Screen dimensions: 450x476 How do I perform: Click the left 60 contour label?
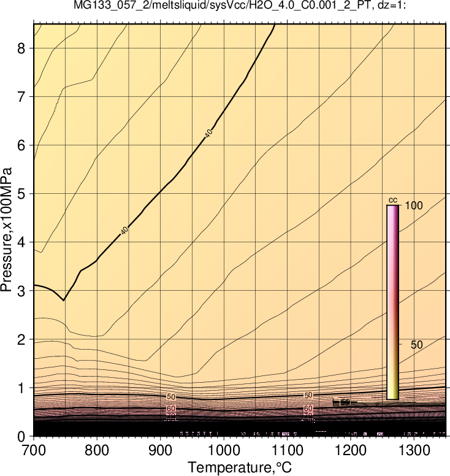(x=171, y=409)
